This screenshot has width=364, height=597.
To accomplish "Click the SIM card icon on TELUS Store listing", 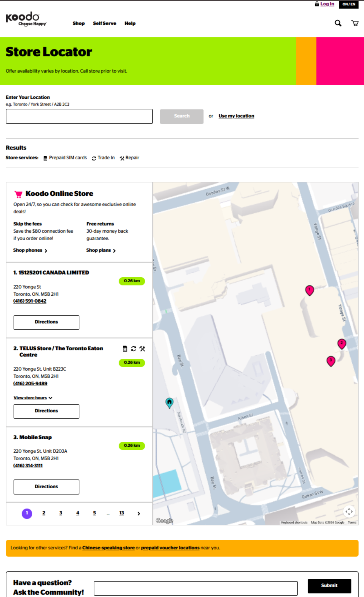I will (125, 349).
